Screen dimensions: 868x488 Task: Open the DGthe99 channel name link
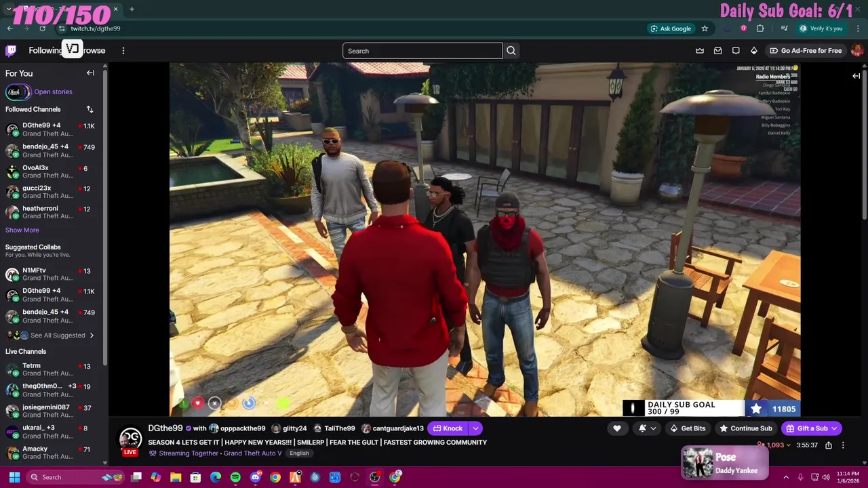point(165,428)
